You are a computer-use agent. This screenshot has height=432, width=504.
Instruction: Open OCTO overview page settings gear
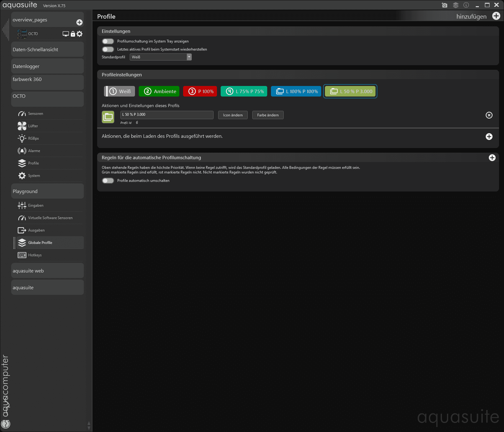(79, 34)
